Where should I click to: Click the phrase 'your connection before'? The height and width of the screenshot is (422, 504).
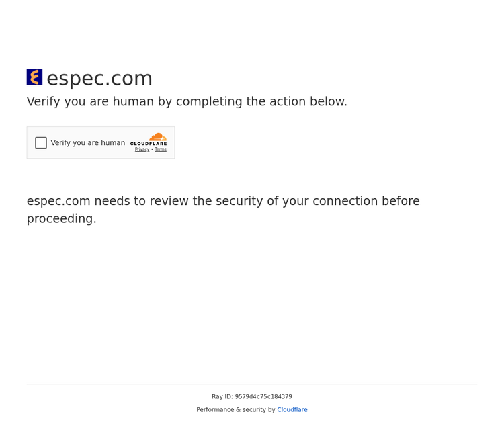click(351, 201)
